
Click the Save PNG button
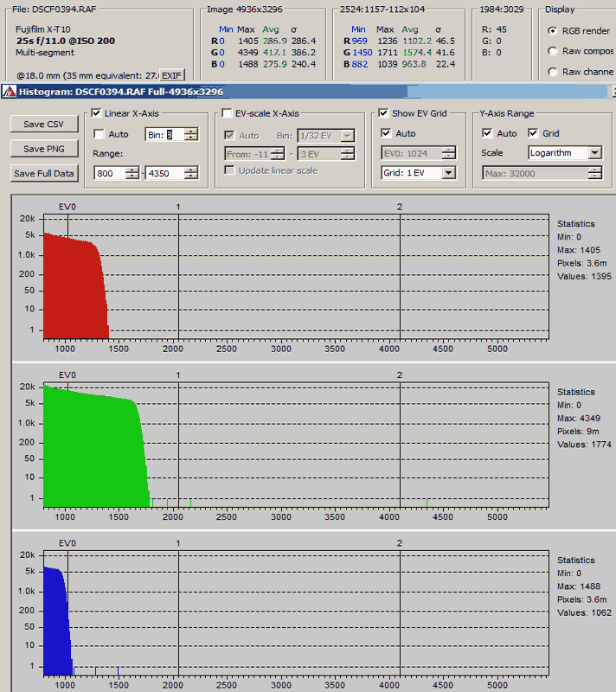[43, 149]
